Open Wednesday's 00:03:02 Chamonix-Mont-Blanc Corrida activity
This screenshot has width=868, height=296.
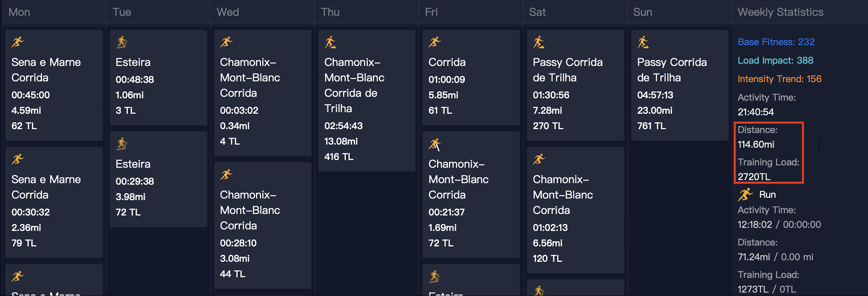click(x=262, y=93)
